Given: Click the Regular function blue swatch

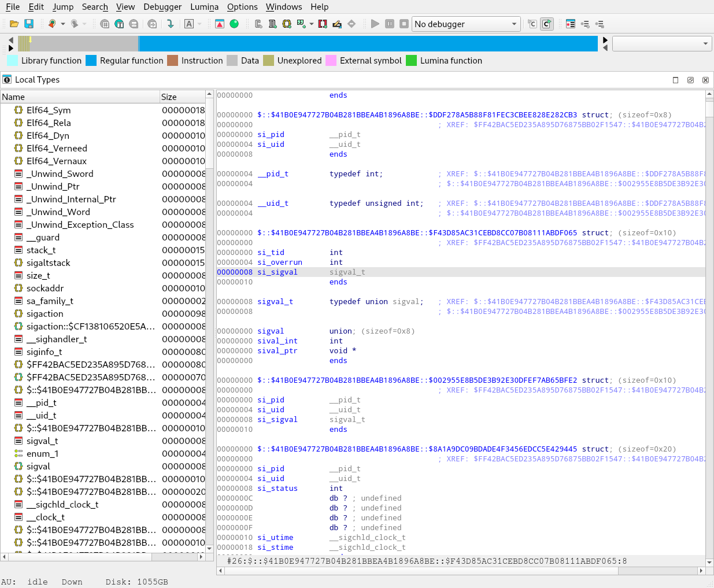Looking at the screenshot, I should 91,61.
